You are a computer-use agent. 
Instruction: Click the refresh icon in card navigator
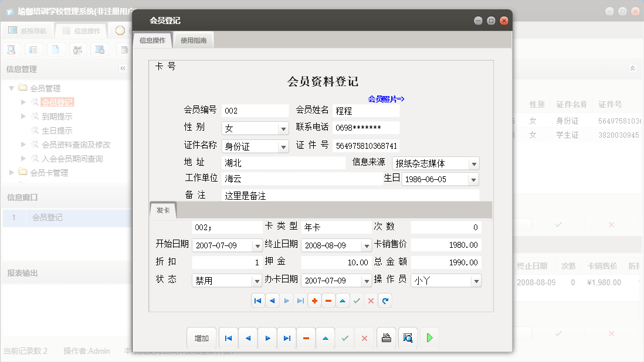[x=385, y=300]
